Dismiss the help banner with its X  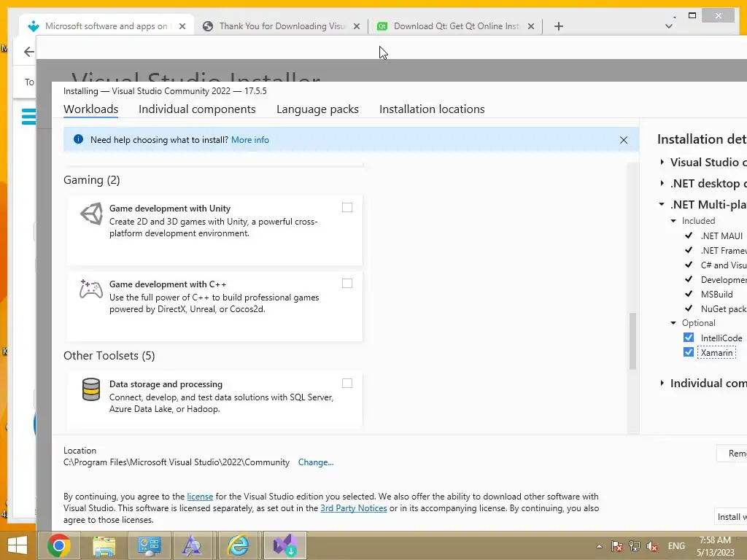623,140
